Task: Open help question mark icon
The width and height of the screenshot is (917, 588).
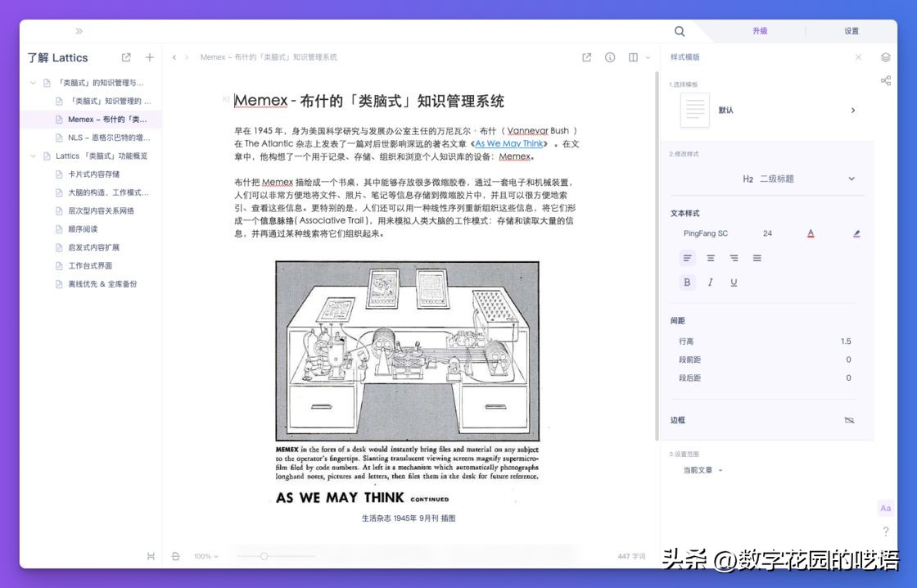Action: click(885, 531)
